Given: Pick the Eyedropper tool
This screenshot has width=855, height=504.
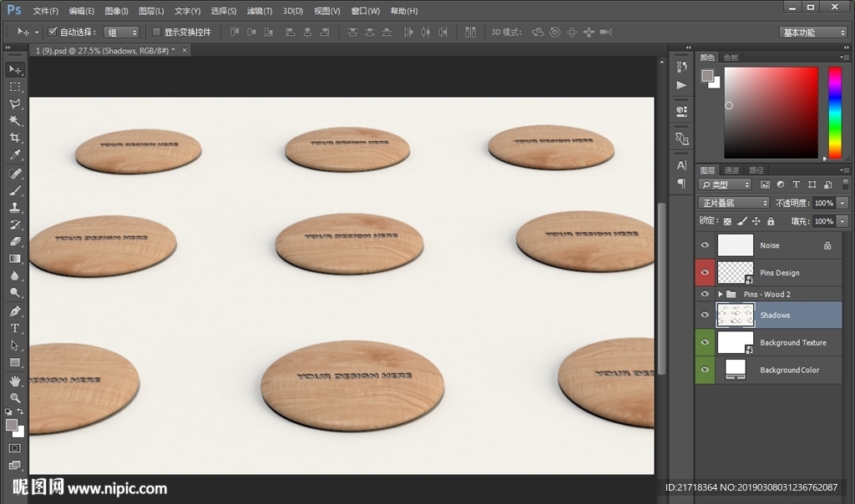Looking at the screenshot, I should 15,155.
